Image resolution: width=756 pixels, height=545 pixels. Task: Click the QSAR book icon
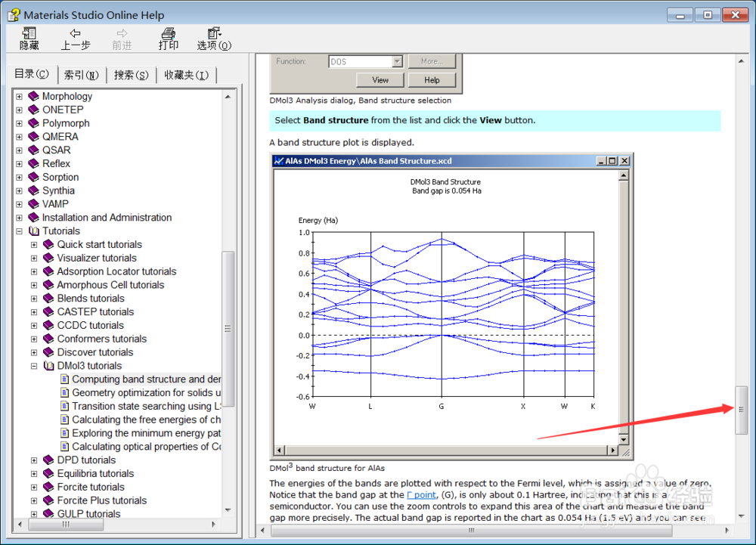click(33, 150)
